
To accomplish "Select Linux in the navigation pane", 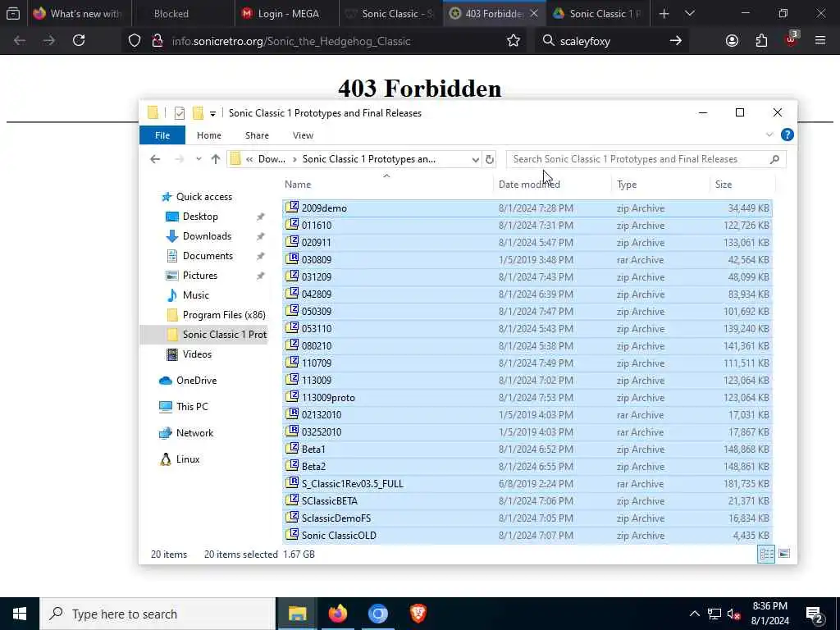I will pos(188,459).
